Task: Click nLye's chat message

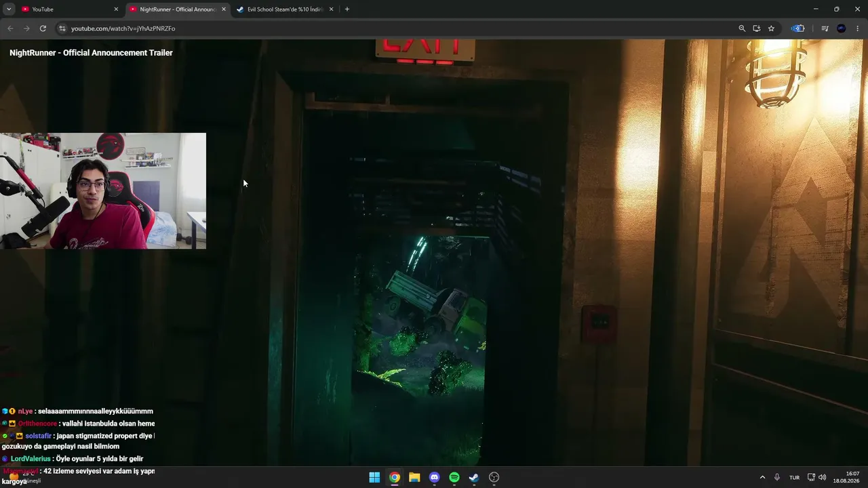Action: pyautogui.click(x=77, y=411)
